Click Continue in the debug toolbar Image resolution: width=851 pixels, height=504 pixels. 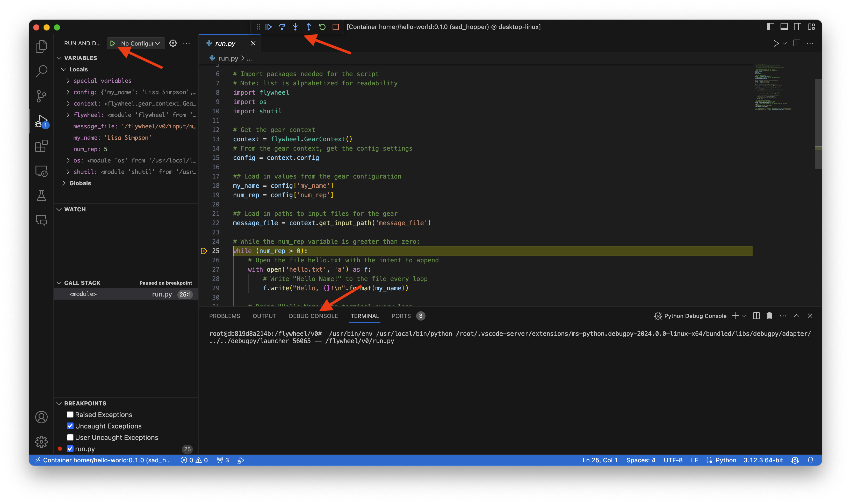(269, 27)
